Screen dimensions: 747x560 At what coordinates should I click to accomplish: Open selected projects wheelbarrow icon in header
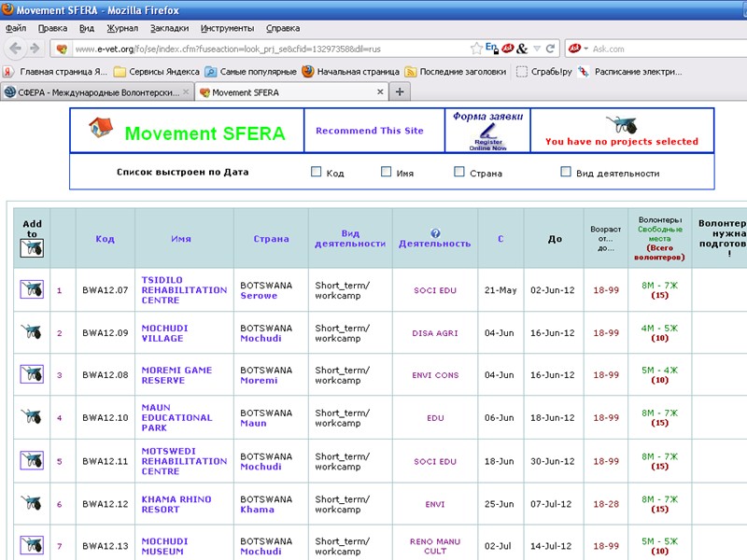621,125
